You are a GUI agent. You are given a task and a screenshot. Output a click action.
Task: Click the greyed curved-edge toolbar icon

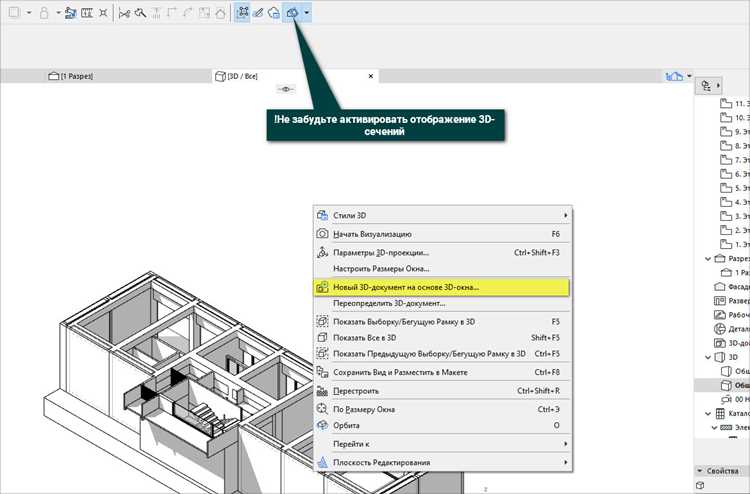(x=188, y=13)
